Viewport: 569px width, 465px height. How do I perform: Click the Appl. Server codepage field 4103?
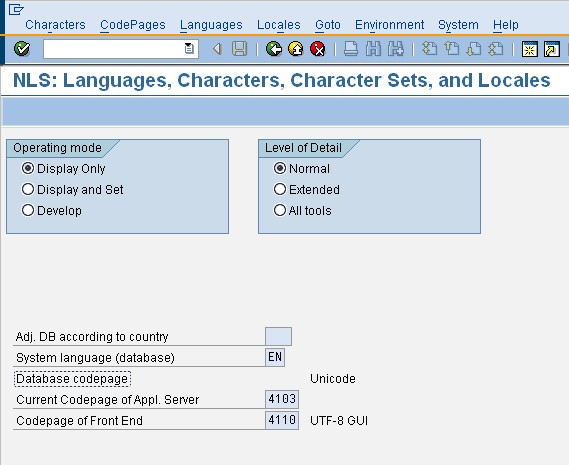coord(282,399)
